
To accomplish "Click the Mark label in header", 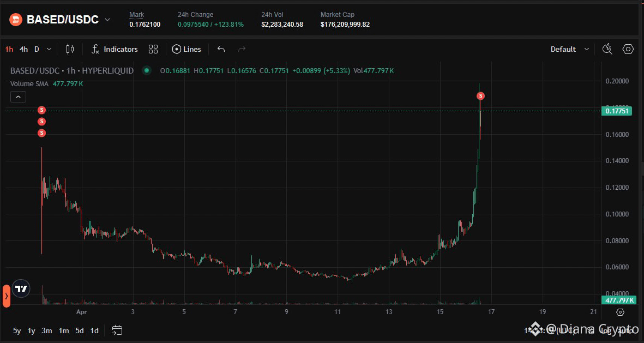I will (137, 15).
